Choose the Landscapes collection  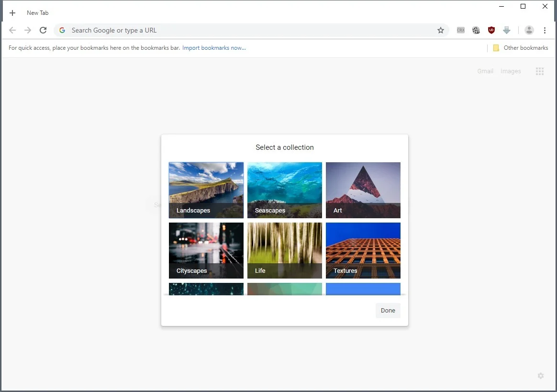pyautogui.click(x=206, y=190)
